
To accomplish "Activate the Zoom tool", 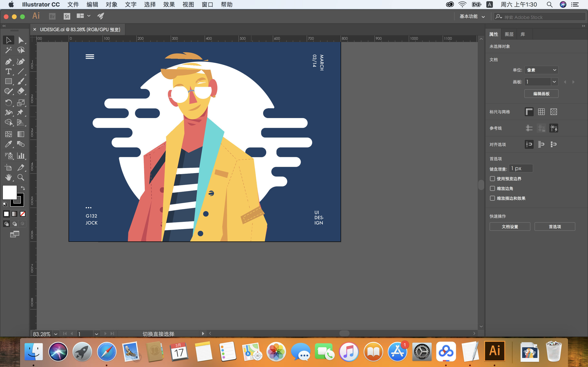I will click(21, 177).
